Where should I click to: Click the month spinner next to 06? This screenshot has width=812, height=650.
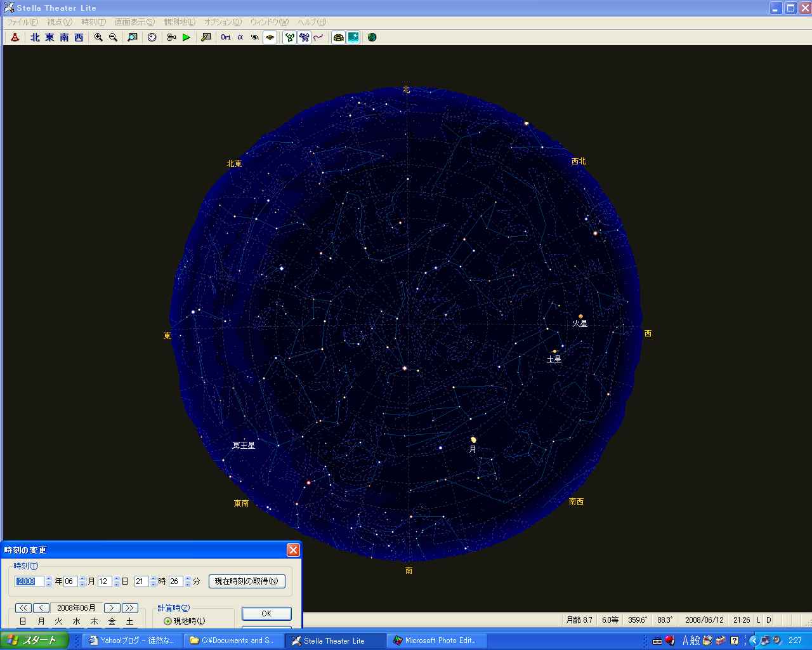tap(82, 581)
